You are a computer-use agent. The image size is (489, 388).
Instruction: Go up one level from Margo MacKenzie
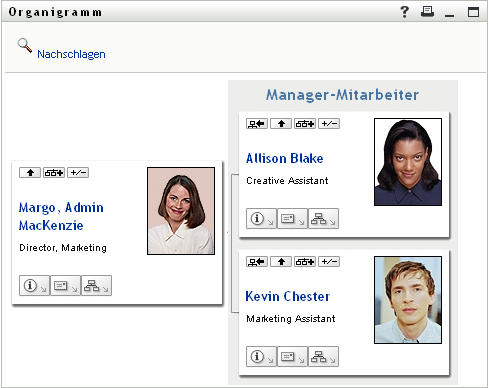[30, 173]
